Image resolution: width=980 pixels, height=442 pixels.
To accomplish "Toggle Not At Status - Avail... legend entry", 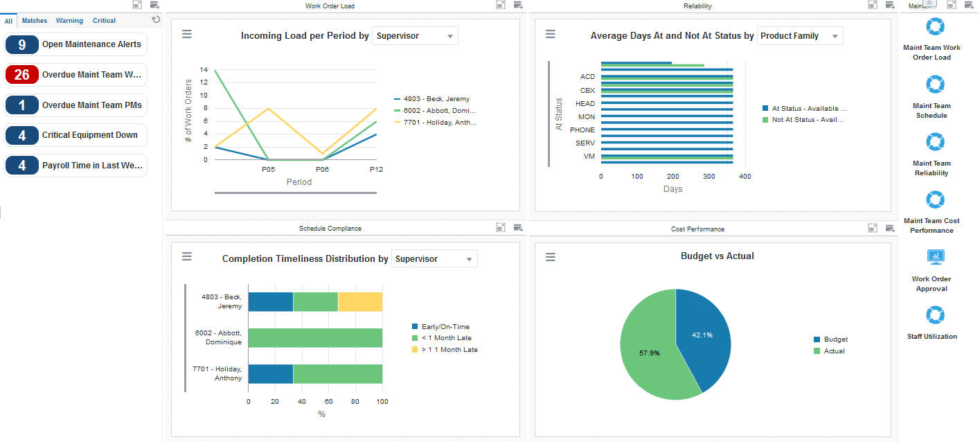I will pyautogui.click(x=803, y=120).
